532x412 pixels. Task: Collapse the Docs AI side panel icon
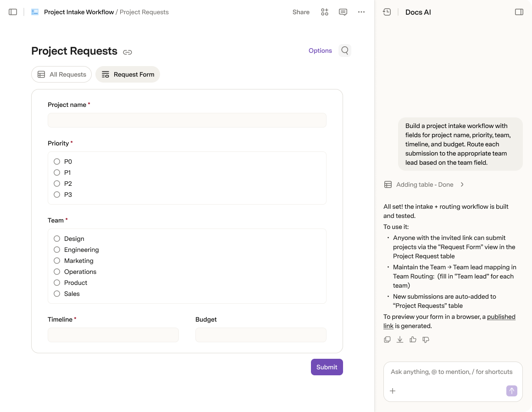519,12
